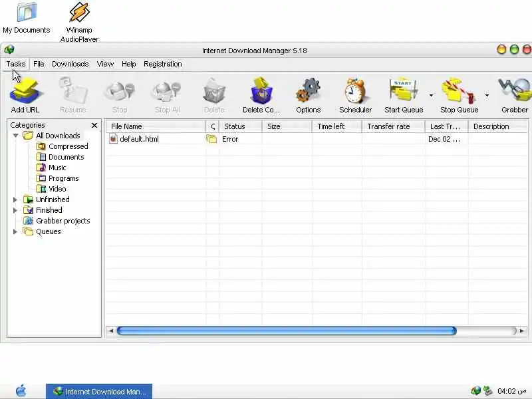Sort by Transfer rate column header
The height and width of the screenshot is (399, 532).
click(394, 126)
